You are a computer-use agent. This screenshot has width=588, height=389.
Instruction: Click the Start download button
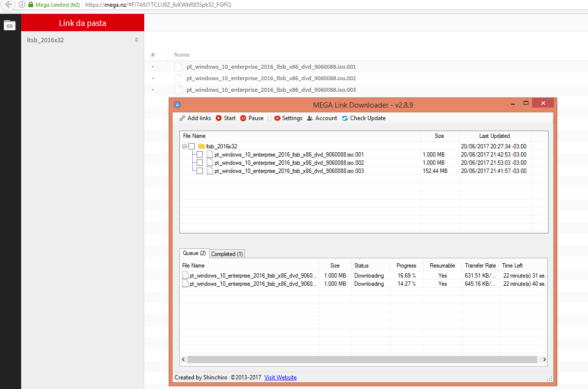click(225, 118)
